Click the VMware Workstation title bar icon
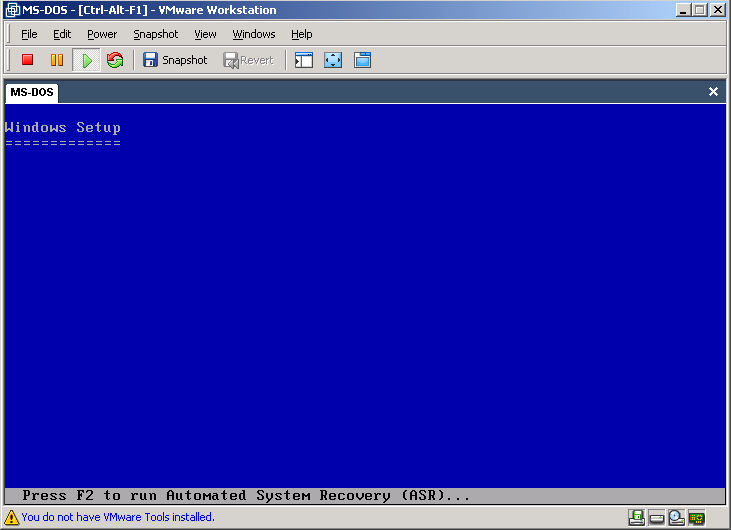Screen dimensions: 731x530 coord(13,10)
